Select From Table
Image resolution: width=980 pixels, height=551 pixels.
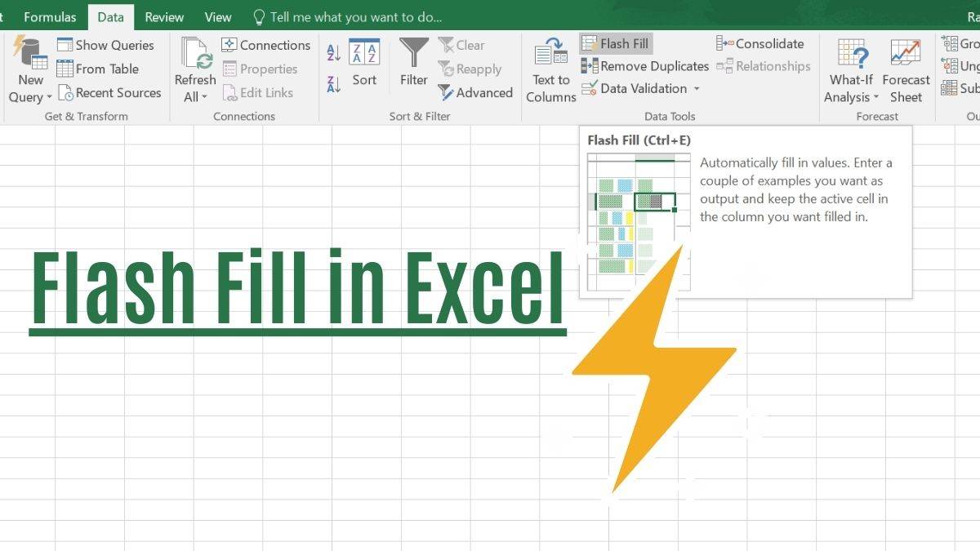[x=97, y=69]
